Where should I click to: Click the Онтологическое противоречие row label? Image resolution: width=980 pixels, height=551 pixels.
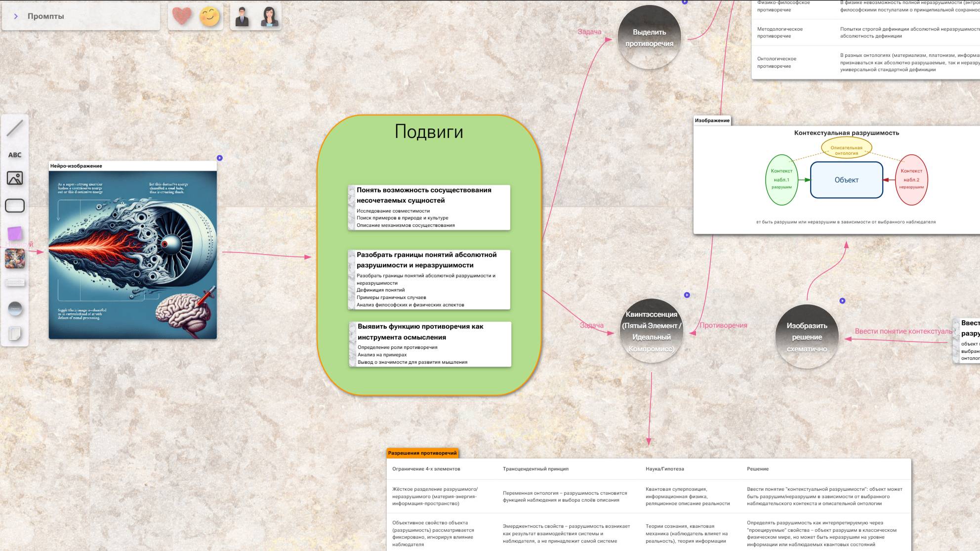(x=776, y=62)
